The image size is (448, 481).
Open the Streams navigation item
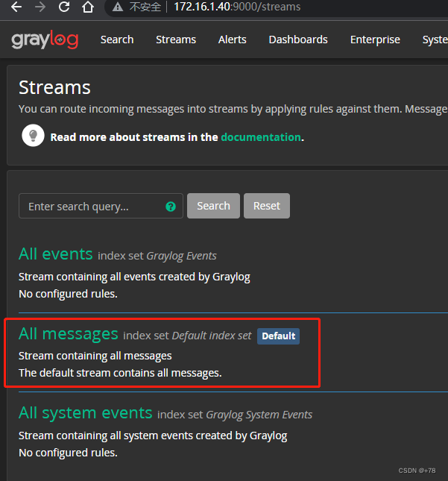click(x=176, y=40)
